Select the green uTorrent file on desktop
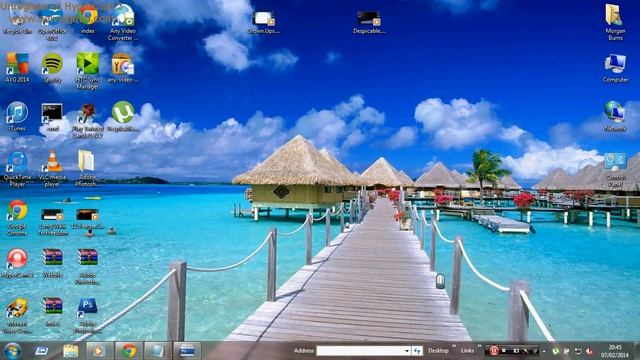640x360 pixels. pyautogui.click(x=123, y=116)
